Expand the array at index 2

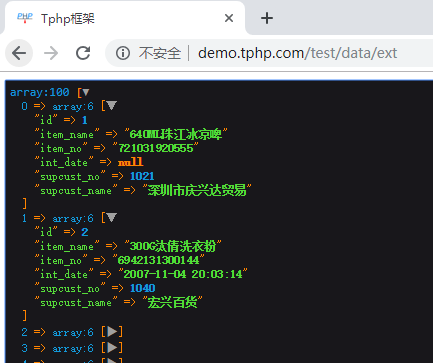pyautogui.click(x=112, y=332)
